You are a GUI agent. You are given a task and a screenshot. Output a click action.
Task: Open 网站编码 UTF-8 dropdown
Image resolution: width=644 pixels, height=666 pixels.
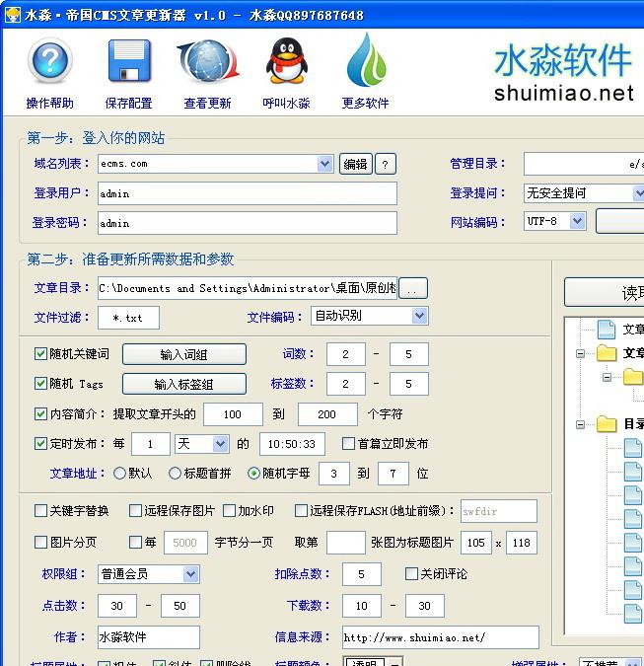tap(577, 221)
